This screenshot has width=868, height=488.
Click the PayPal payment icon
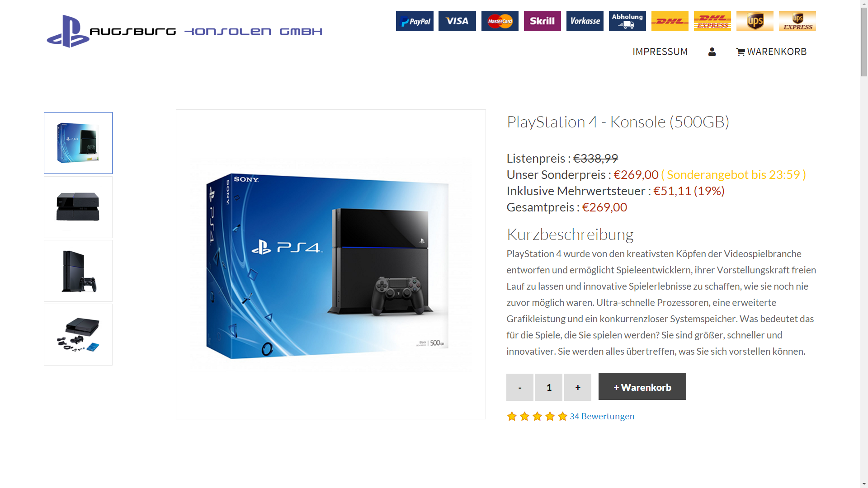coord(415,21)
